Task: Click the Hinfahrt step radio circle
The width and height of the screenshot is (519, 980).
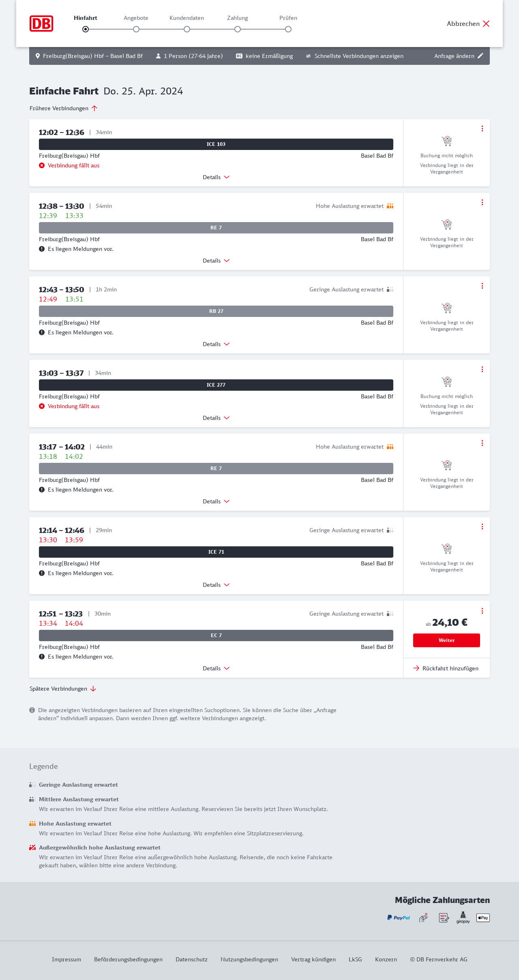Action: tap(86, 29)
